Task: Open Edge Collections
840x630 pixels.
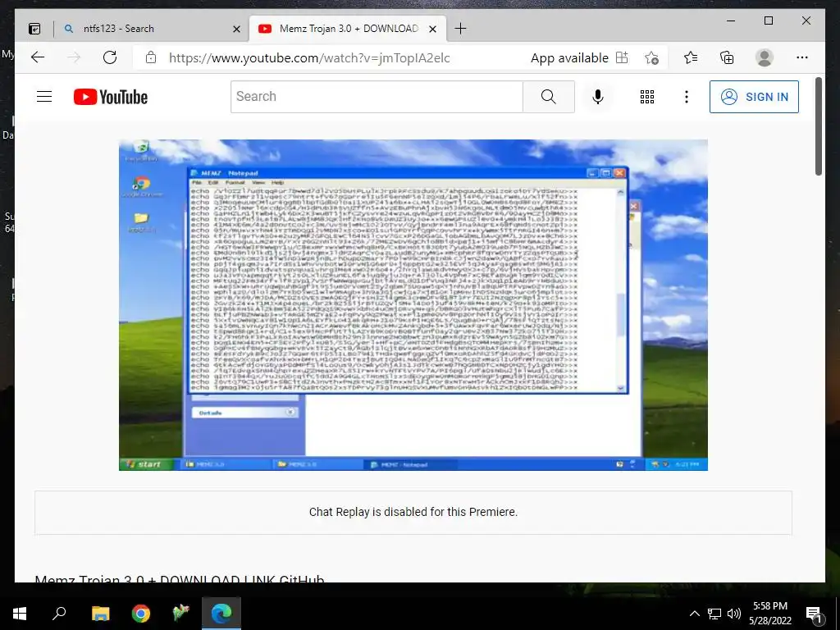Action: (x=727, y=57)
